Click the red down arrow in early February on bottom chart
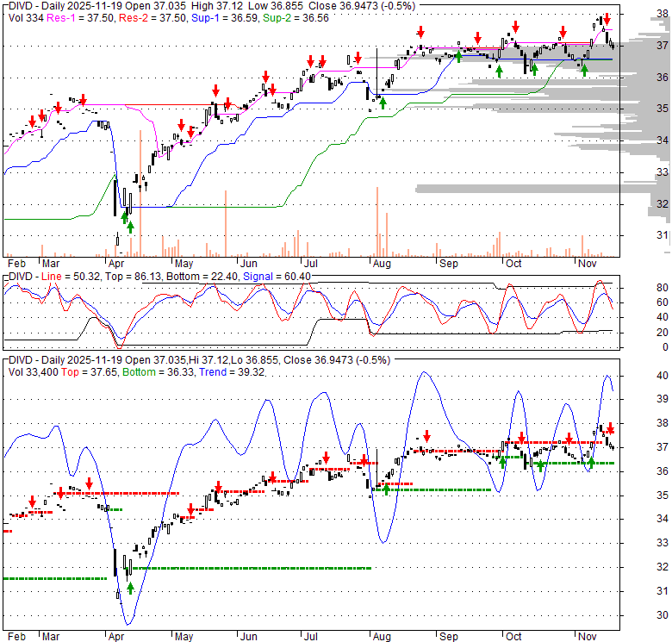This screenshot has width=672, height=642. pos(33,501)
